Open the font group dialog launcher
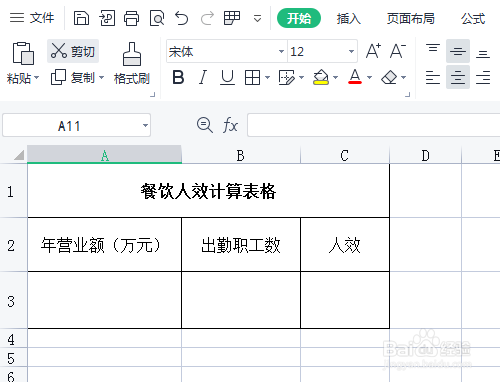This screenshot has width=500, height=382. coord(408,95)
